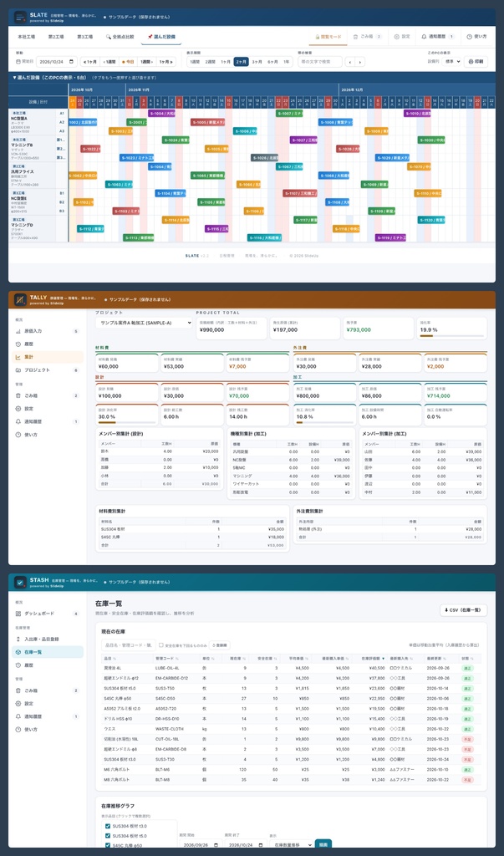The image size is (504, 856).
Task: Uncheck SUS304 板材 t3.0 graph checkbox
Action: point(108,826)
